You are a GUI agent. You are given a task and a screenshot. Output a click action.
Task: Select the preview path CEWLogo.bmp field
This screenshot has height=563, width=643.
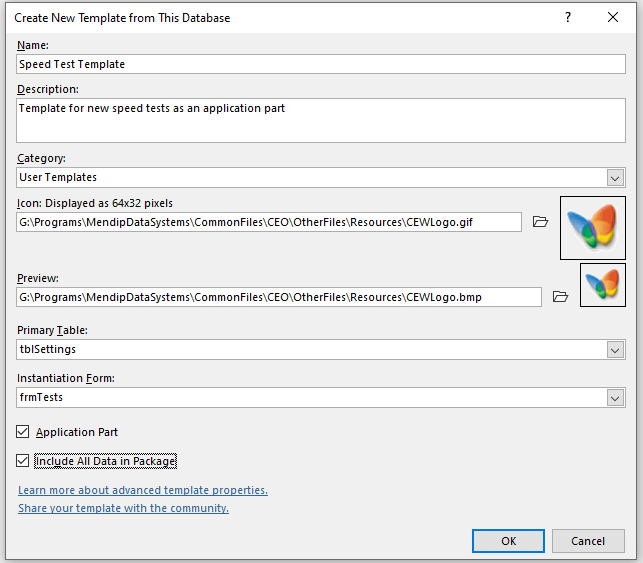[279, 297]
